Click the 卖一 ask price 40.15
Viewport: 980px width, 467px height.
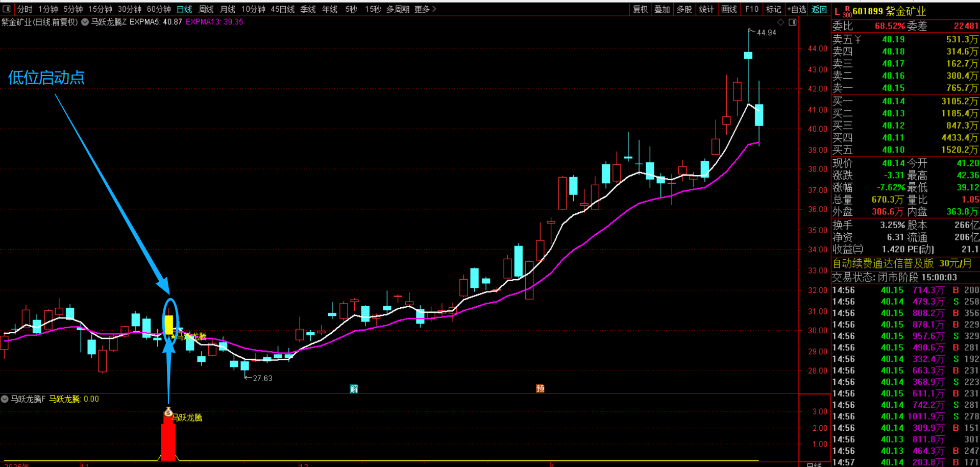pyautogui.click(x=893, y=88)
